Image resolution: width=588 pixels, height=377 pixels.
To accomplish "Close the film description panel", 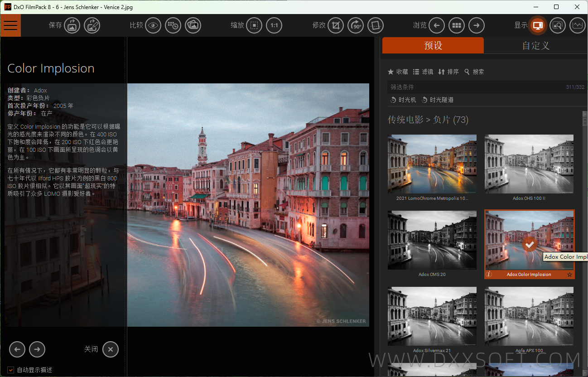I will tap(111, 349).
